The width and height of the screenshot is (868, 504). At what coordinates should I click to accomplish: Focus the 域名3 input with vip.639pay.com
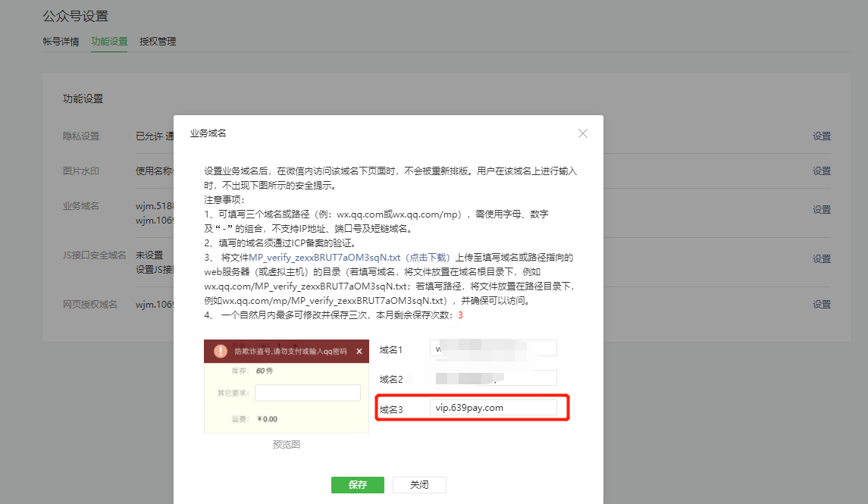pyautogui.click(x=494, y=408)
